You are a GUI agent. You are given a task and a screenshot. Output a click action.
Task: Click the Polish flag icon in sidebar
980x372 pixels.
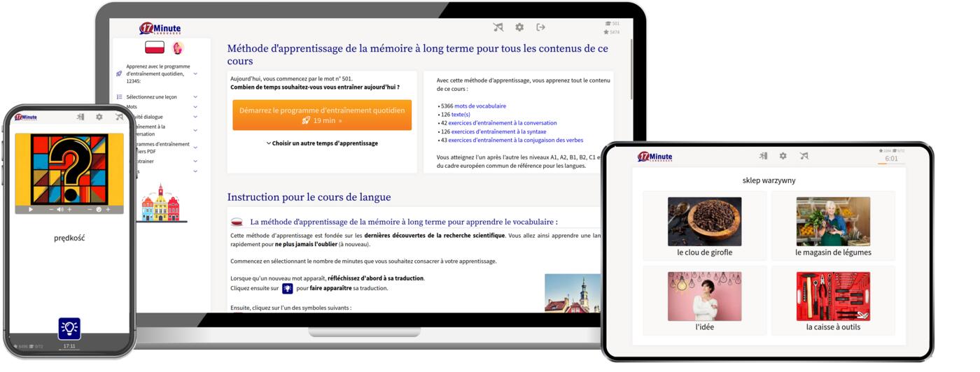pyautogui.click(x=155, y=48)
